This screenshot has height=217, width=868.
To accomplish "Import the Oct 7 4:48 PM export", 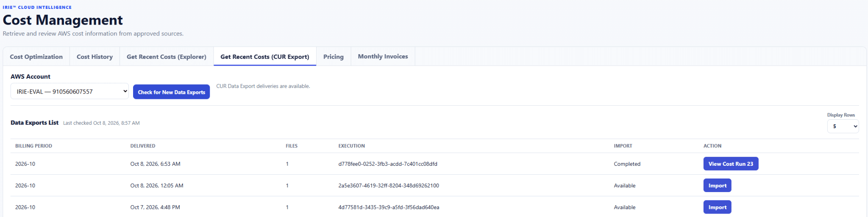I will tap(717, 207).
